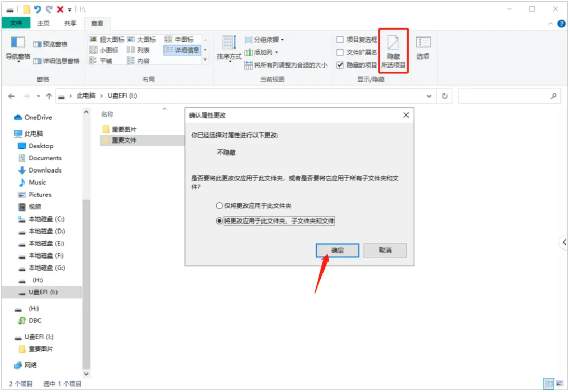Close the 确认属性更改 dialog
570x392 pixels.
[x=406, y=115]
